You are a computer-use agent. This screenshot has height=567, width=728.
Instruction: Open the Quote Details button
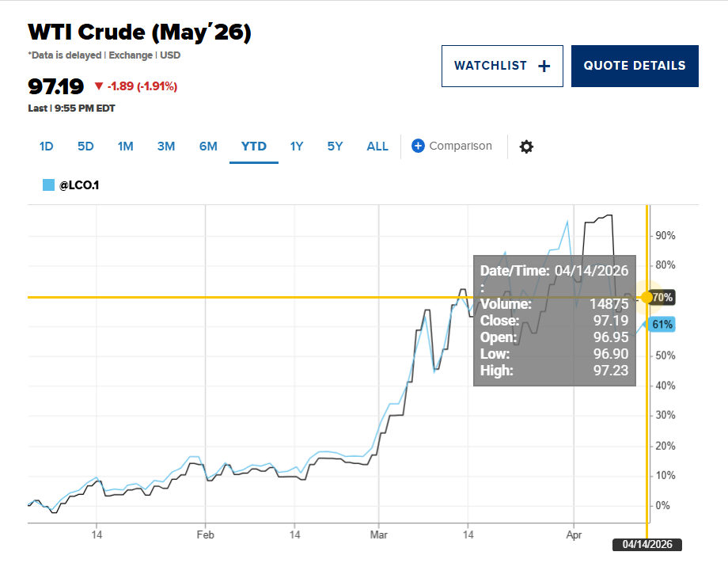pos(635,66)
